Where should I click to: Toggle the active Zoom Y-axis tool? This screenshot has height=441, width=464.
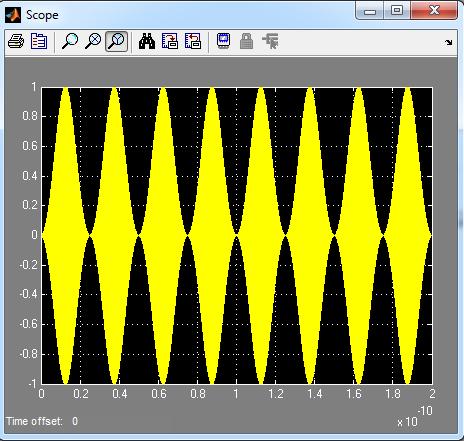point(116,42)
